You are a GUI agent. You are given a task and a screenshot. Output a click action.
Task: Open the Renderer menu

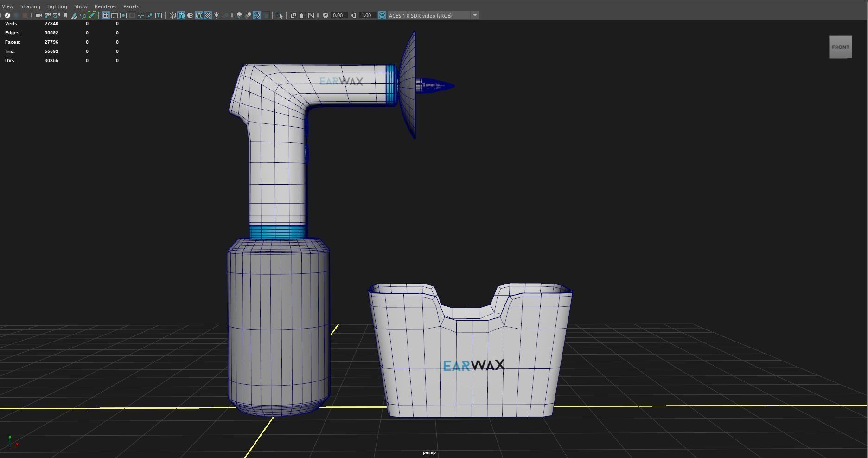click(105, 6)
